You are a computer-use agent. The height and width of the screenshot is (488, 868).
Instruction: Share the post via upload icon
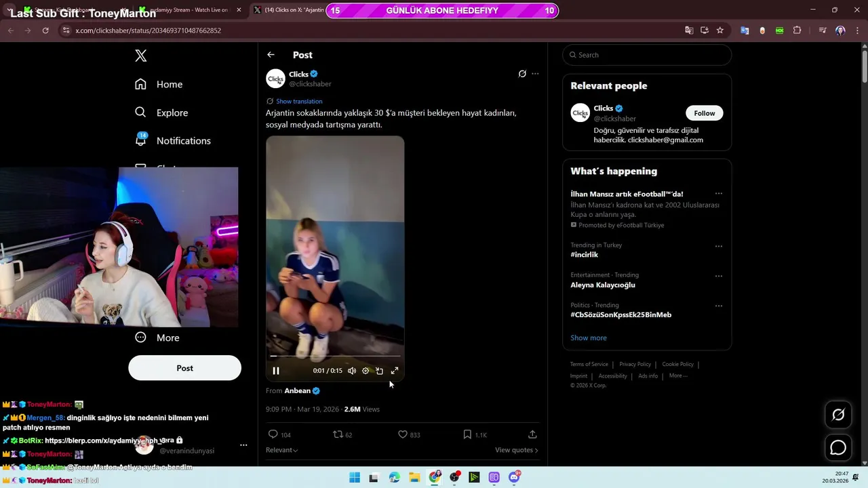click(x=532, y=434)
